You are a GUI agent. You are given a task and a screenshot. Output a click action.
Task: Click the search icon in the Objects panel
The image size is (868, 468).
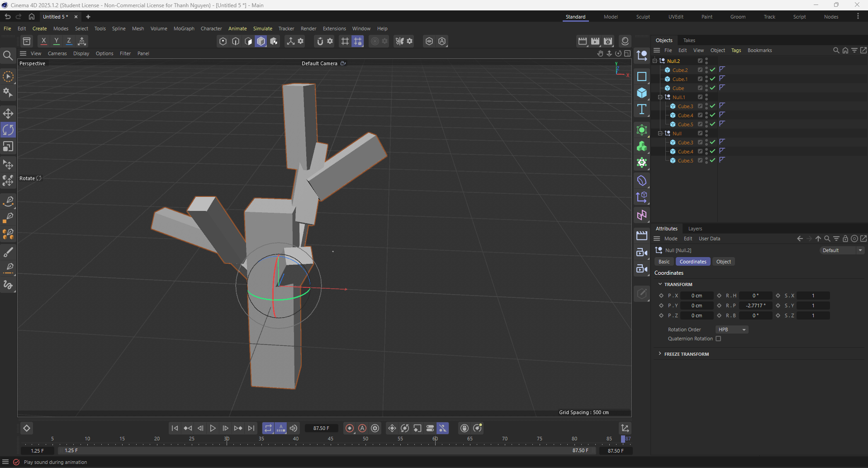coord(835,50)
